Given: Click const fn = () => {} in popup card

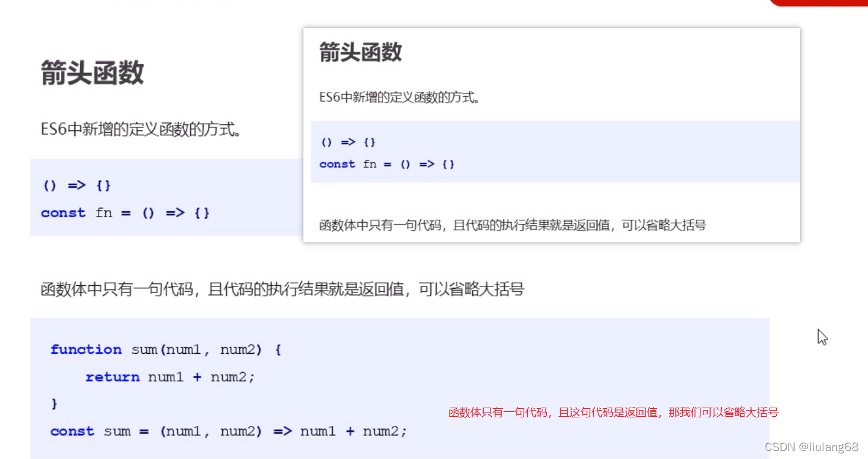Looking at the screenshot, I should tap(387, 164).
